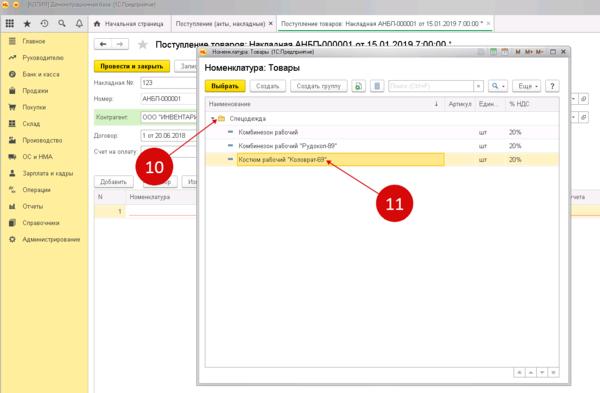Click the help question mark button

pos(552,86)
